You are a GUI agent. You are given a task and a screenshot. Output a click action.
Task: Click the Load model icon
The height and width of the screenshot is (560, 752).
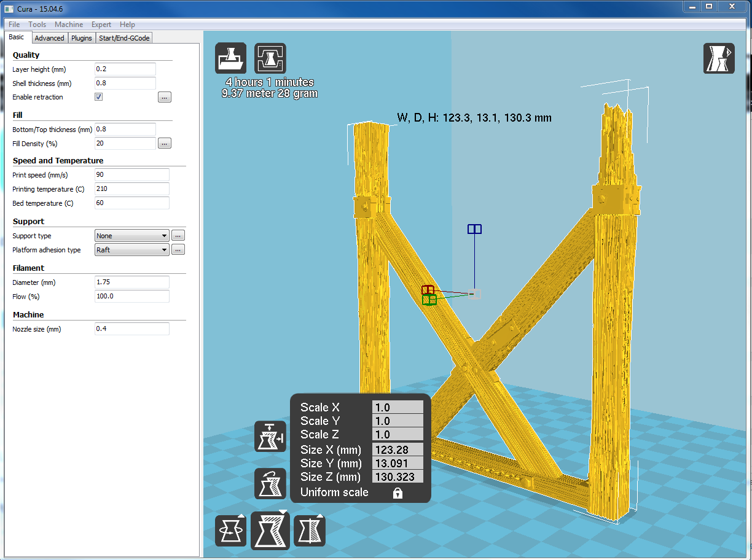tap(230, 58)
